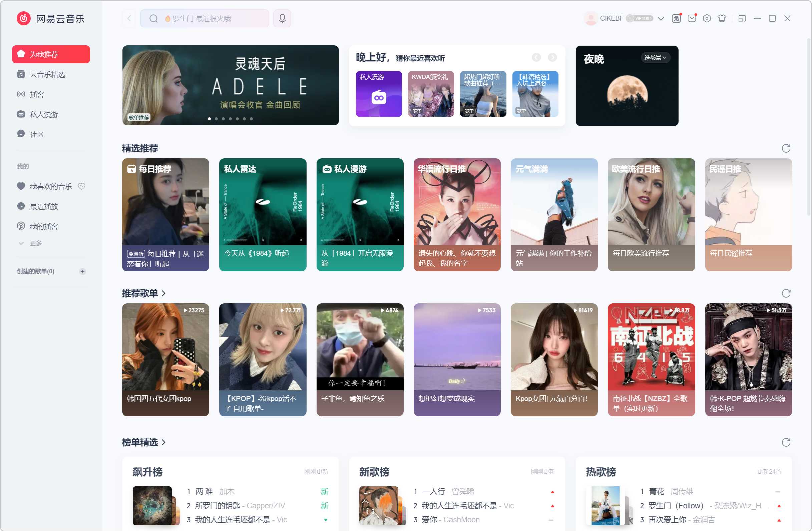Click the 创建的歌单(0) header
Viewport: 812px width, 531px height.
[35, 271]
